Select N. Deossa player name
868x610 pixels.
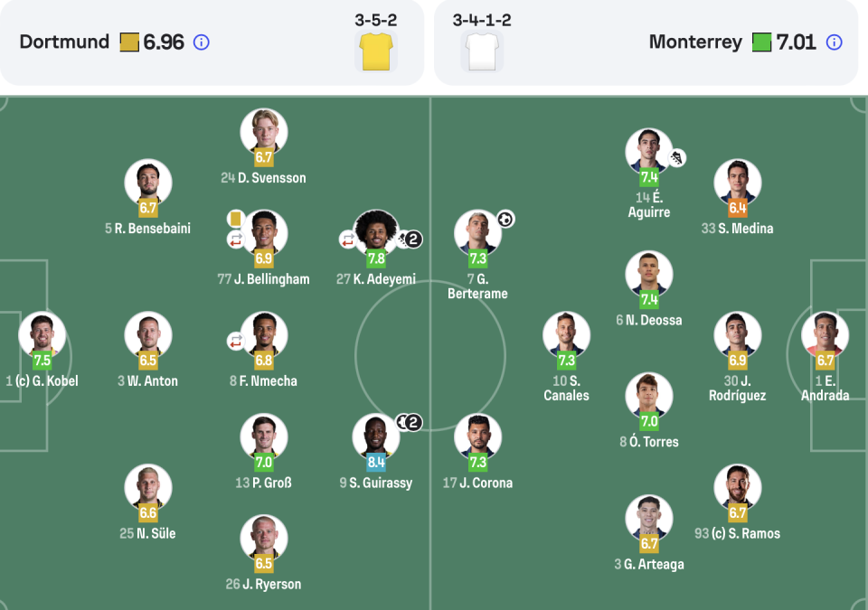[649, 320]
